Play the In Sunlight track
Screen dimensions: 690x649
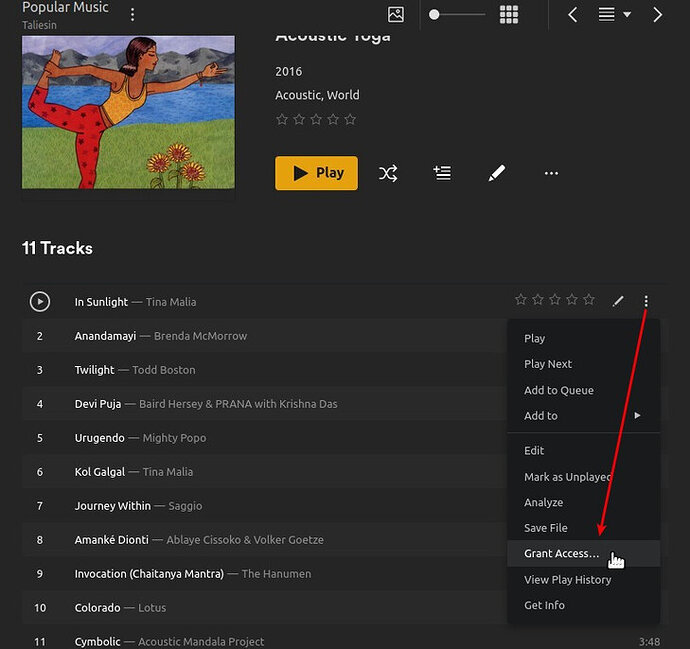coord(40,302)
